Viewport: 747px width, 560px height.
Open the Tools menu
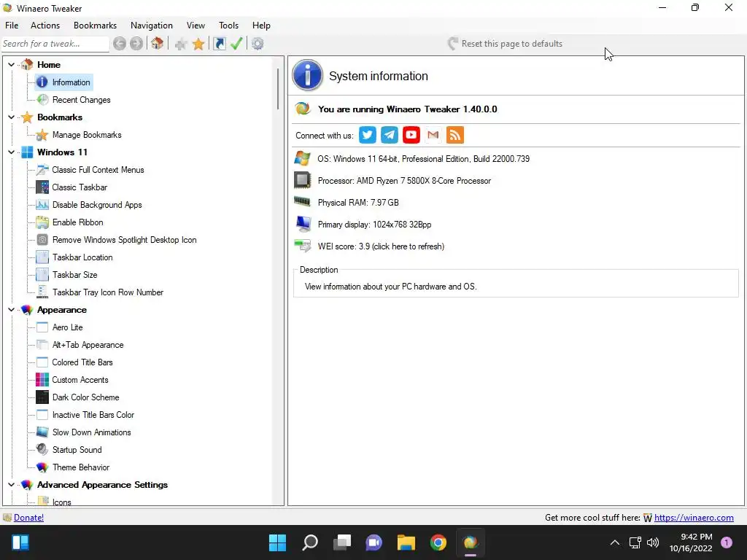(228, 26)
